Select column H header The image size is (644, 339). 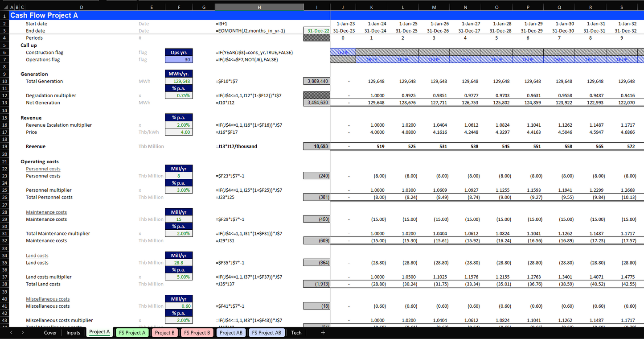click(x=259, y=7)
